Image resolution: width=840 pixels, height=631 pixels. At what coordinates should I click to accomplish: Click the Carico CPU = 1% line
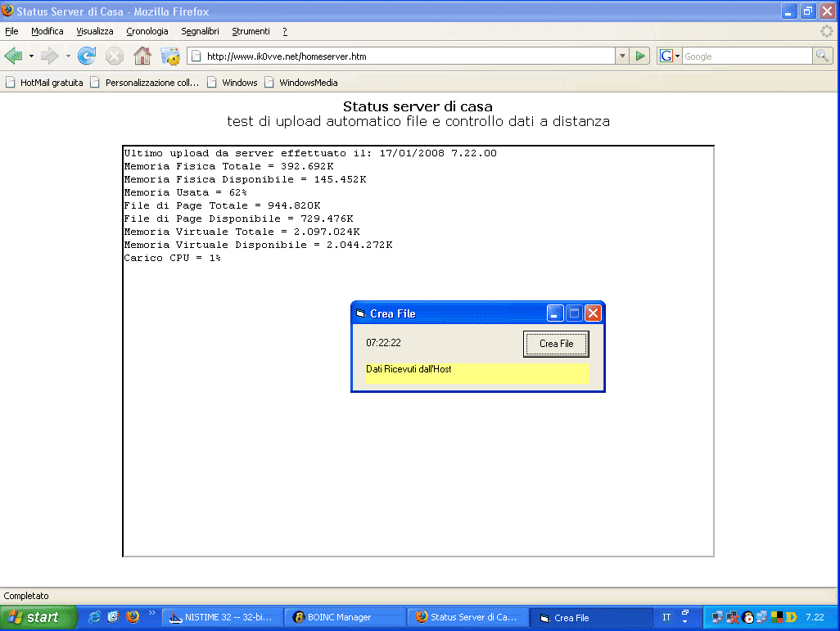click(x=173, y=258)
